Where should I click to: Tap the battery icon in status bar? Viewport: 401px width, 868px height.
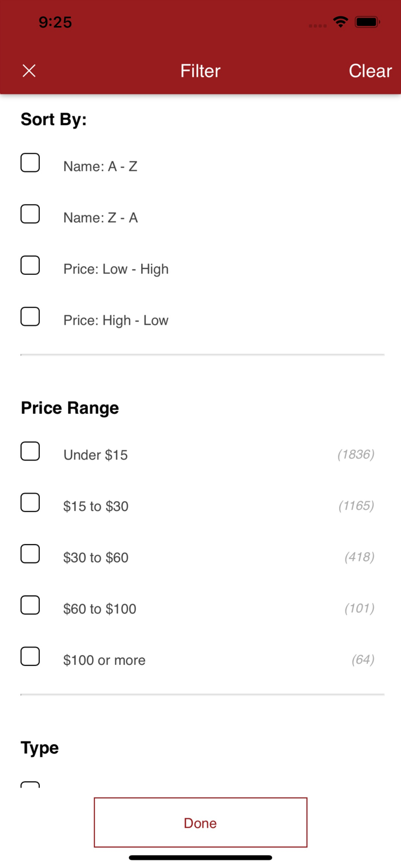(367, 22)
